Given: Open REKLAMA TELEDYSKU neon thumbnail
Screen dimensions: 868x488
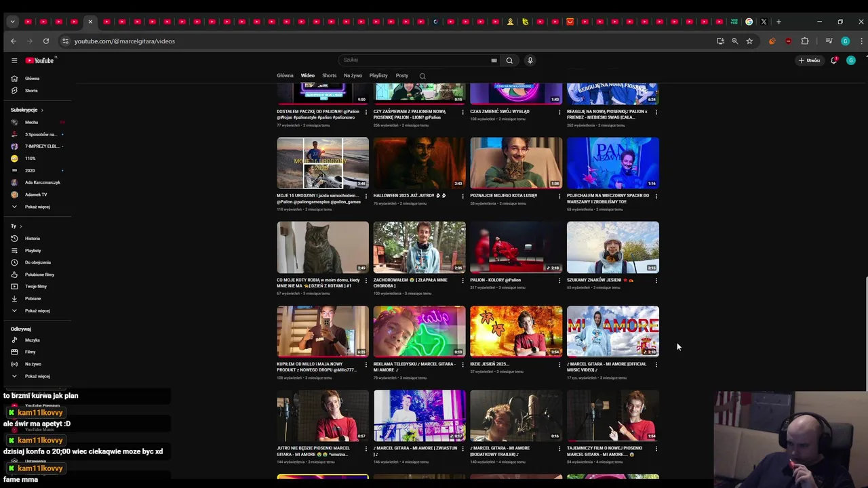Looking at the screenshot, I should (x=420, y=331).
